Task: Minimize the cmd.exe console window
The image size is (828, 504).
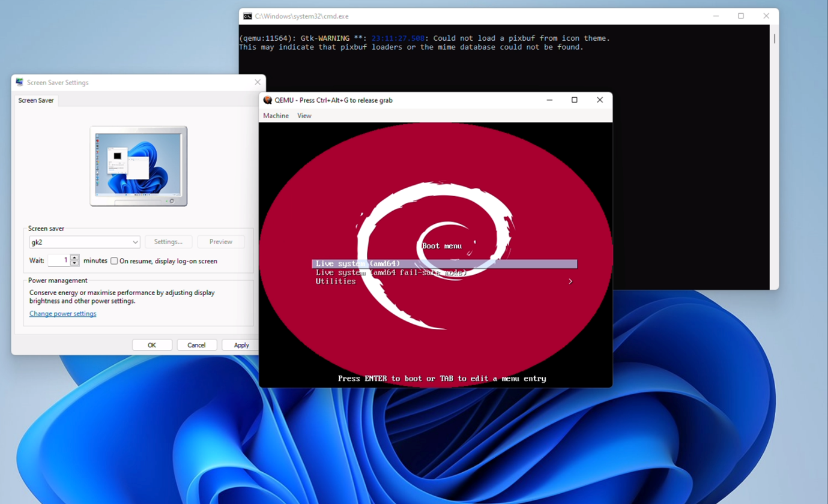Action: click(x=715, y=16)
